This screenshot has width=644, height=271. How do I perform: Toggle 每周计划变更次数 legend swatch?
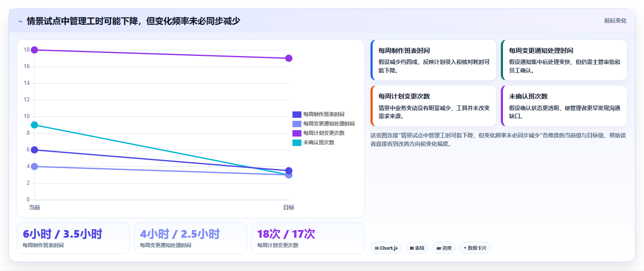click(297, 133)
